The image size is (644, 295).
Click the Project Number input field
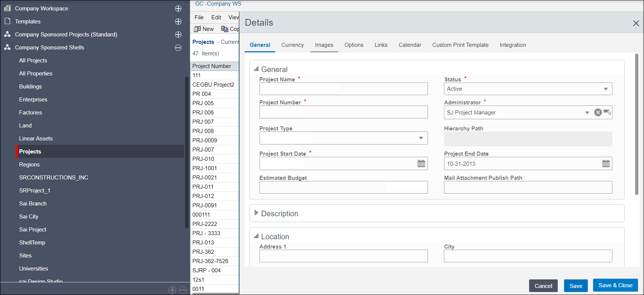tap(344, 112)
